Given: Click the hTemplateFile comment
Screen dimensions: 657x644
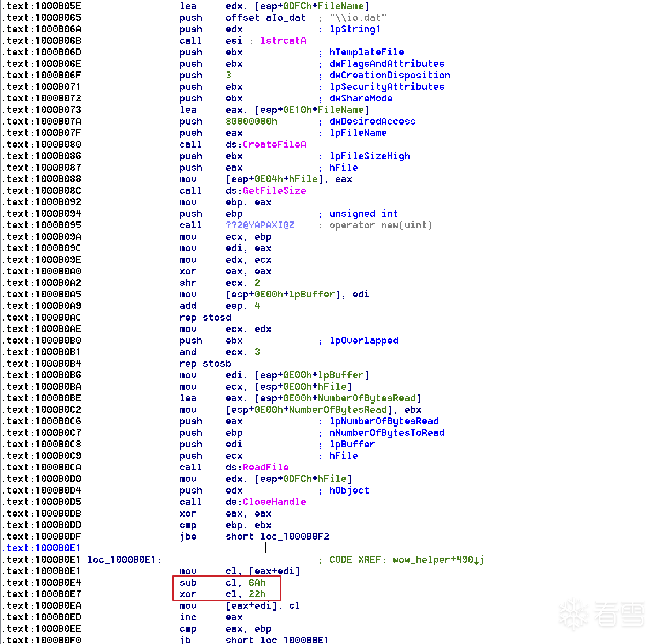Looking at the screenshot, I should 367,52.
